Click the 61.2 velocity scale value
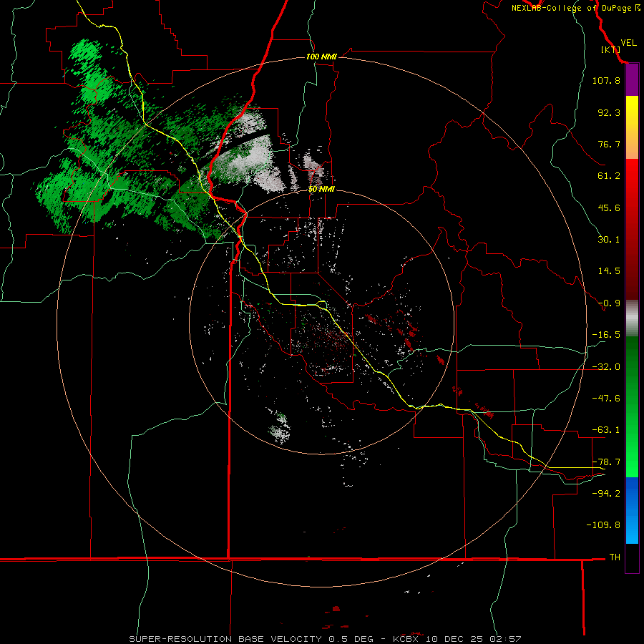Viewport: 644px width, 644px height. coord(609,176)
